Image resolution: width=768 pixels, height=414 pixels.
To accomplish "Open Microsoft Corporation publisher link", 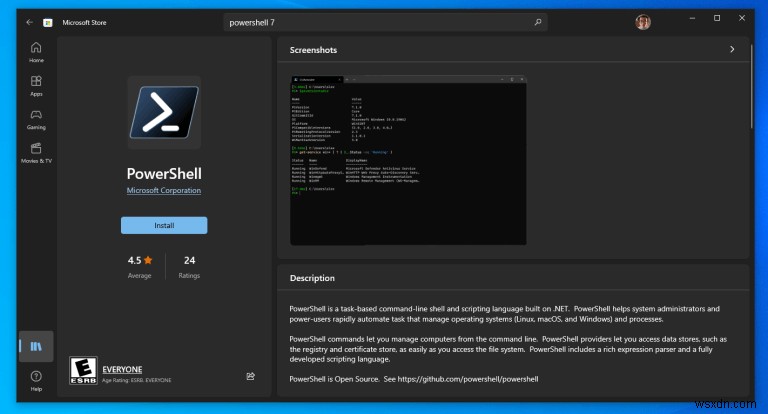I will click(x=164, y=191).
